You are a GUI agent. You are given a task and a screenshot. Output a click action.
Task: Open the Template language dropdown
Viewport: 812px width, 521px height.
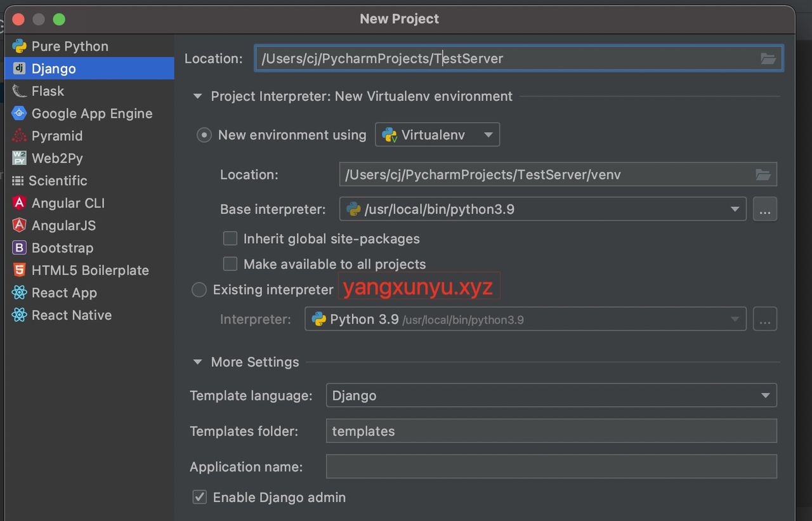(x=551, y=395)
